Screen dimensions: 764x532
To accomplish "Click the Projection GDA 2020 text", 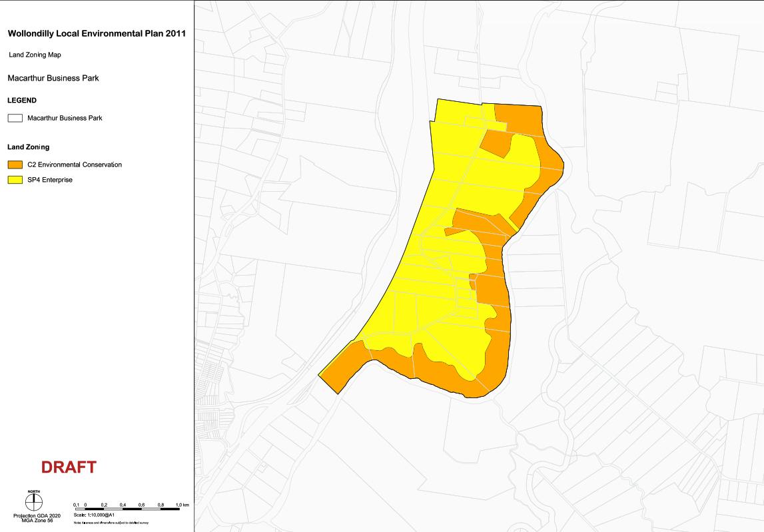I will (37, 515).
